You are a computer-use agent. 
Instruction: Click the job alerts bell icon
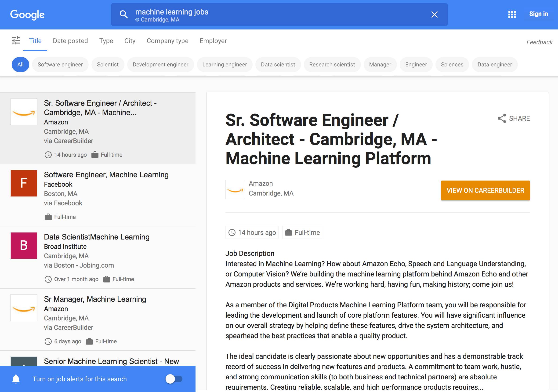(16, 379)
